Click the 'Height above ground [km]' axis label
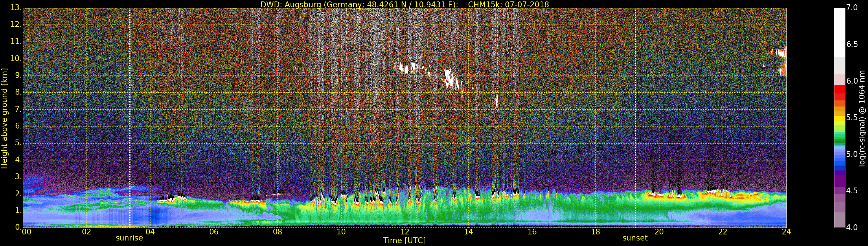This screenshot has width=868, height=246. pyautogui.click(x=4, y=118)
